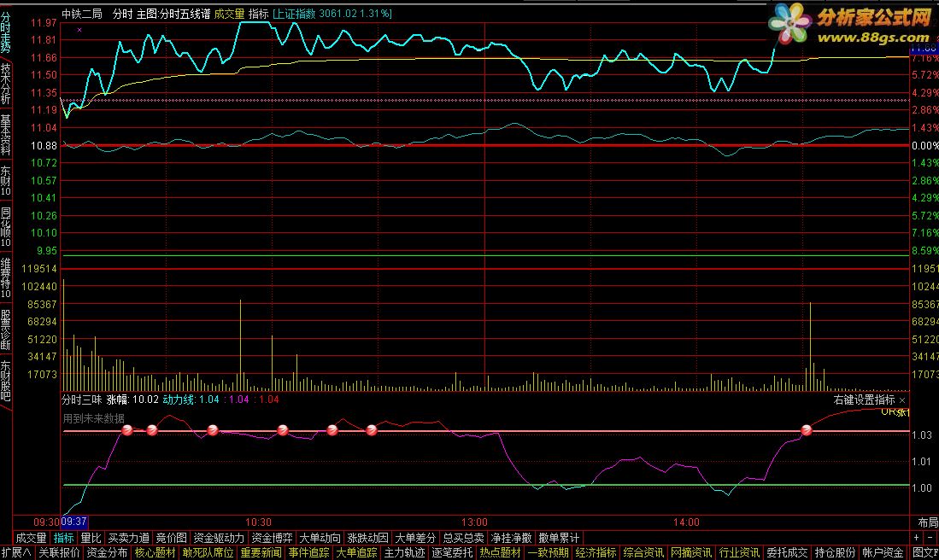Open the 资金驱动力 tab
Image resolution: width=939 pixels, height=560 pixels.
[x=219, y=537]
